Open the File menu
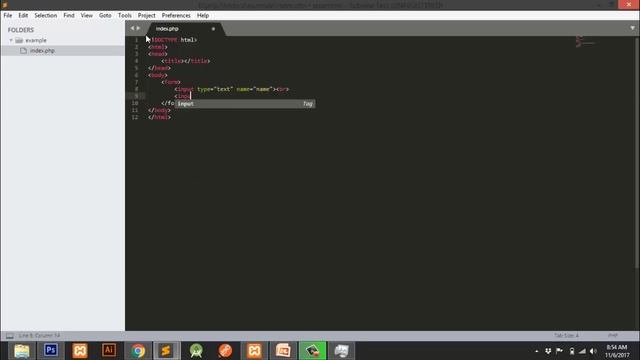 click(8, 16)
